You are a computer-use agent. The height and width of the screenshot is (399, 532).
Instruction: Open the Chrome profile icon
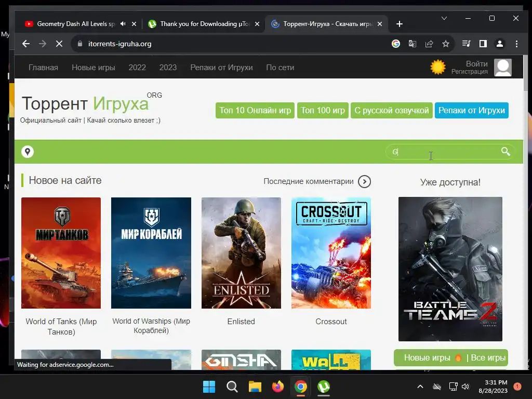500,44
